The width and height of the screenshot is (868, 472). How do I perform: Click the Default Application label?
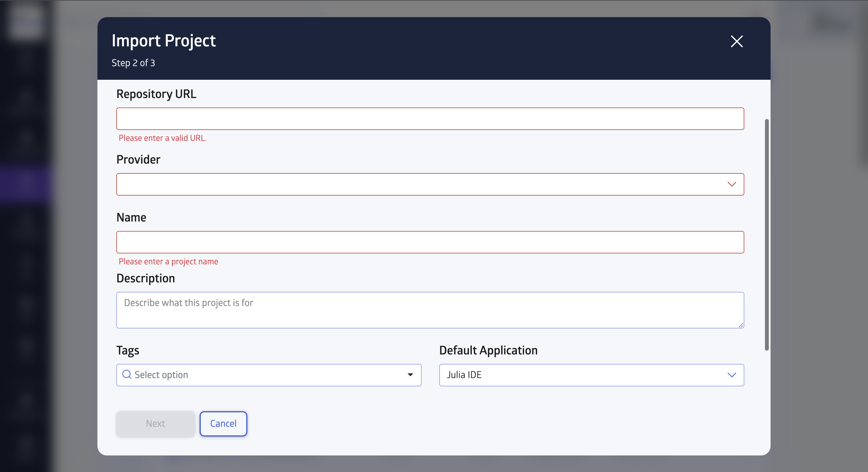coord(488,351)
